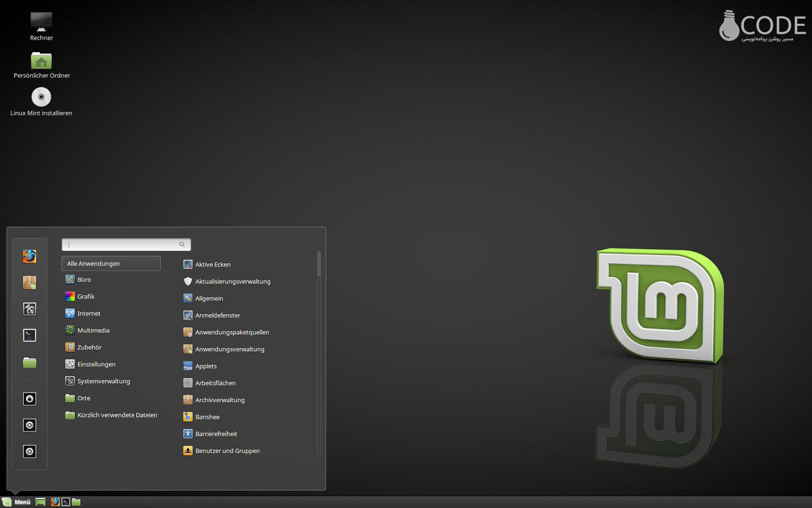The image size is (812, 508).
Task: Select the Alle Anwendungen category
Action: (111, 264)
